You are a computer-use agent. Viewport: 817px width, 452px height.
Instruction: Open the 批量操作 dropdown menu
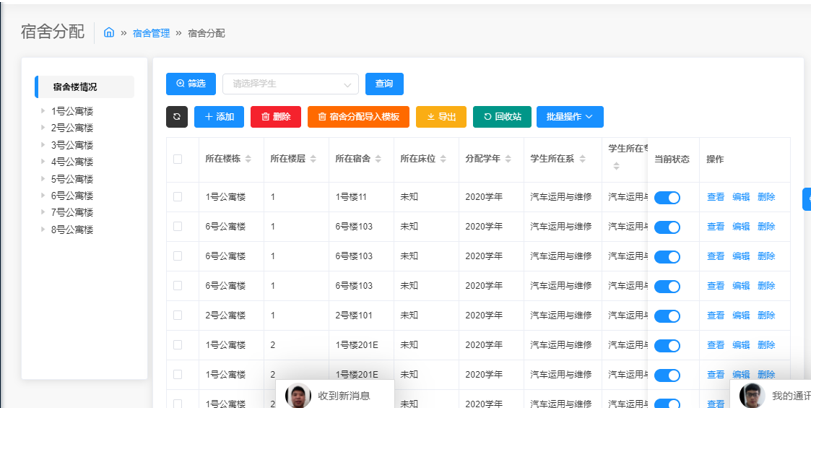[x=570, y=117]
